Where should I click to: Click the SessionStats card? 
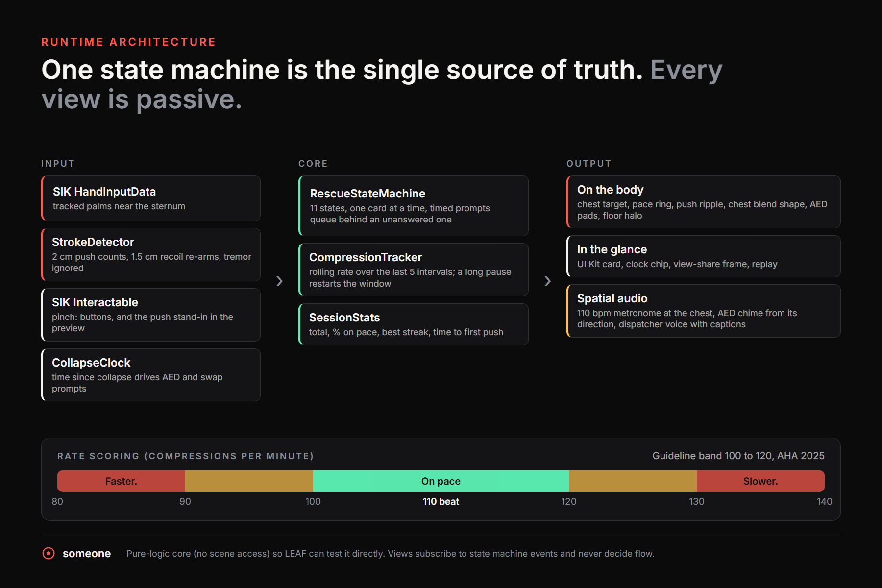tap(414, 324)
